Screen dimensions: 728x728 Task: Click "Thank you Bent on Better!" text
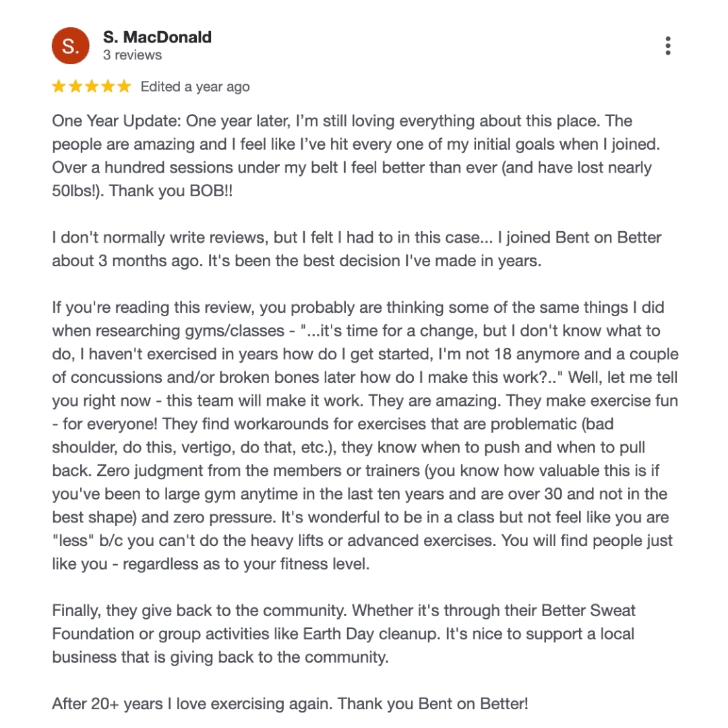(433, 704)
